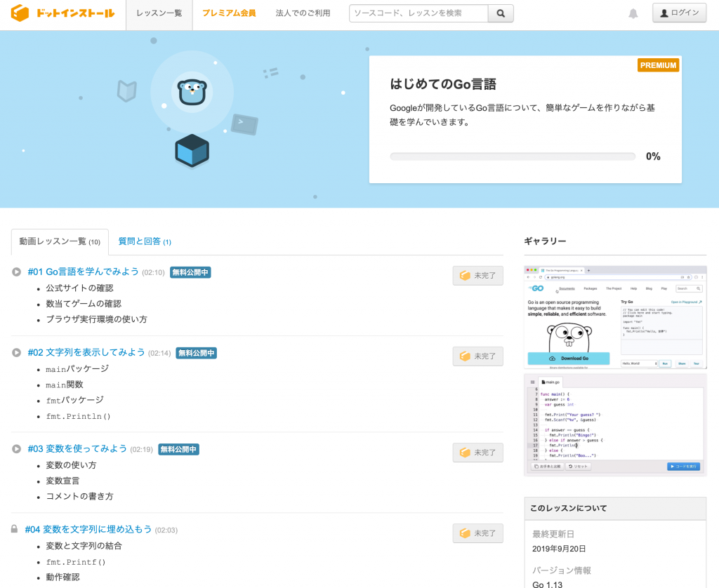
Task: Open the 法人でのご利用 menu item
Action: pyautogui.click(x=303, y=13)
